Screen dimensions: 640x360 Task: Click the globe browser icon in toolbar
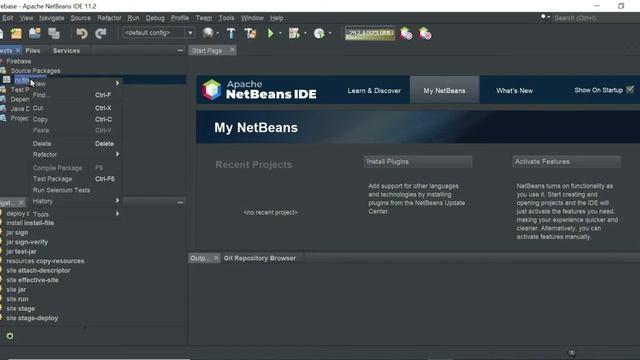click(208, 33)
